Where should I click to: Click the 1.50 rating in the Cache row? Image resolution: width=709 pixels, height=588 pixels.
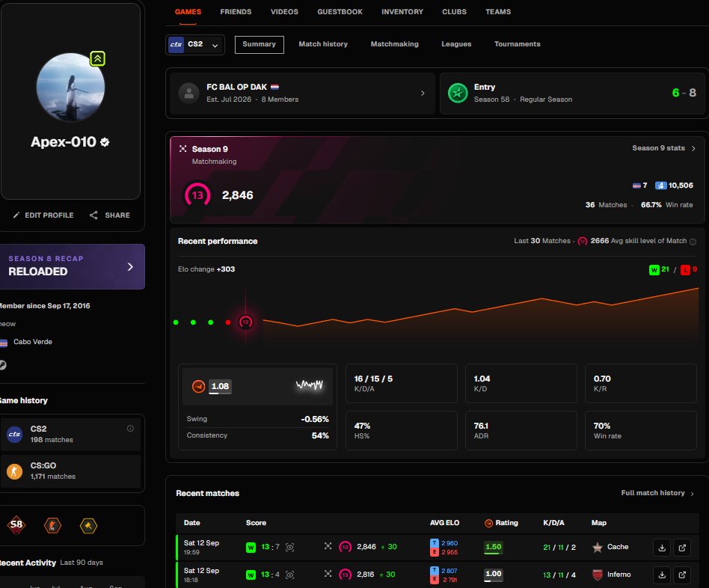point(493,548)
